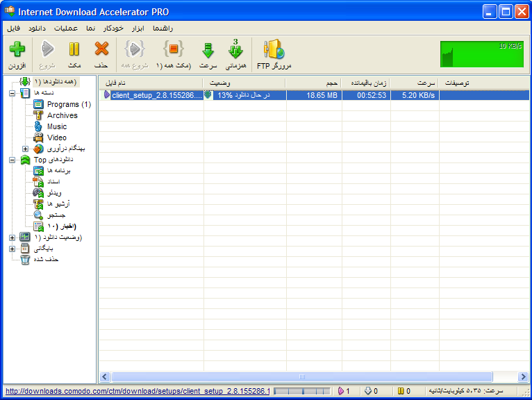Image resolution: width=532 pixels, height=400 pixels.
Task: Open the دانلود menu
Action: 38,28
